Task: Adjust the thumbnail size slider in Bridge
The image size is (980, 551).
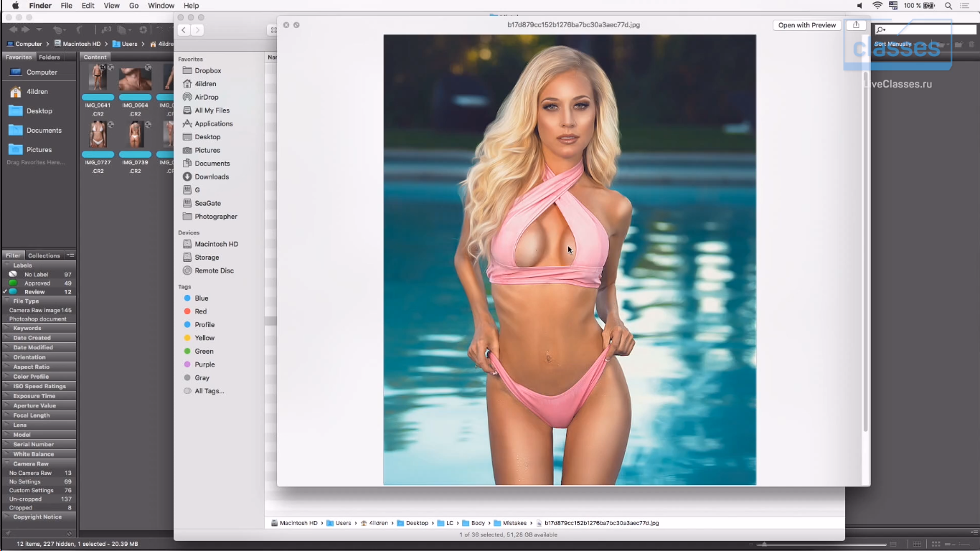Action: coord(765,545)
